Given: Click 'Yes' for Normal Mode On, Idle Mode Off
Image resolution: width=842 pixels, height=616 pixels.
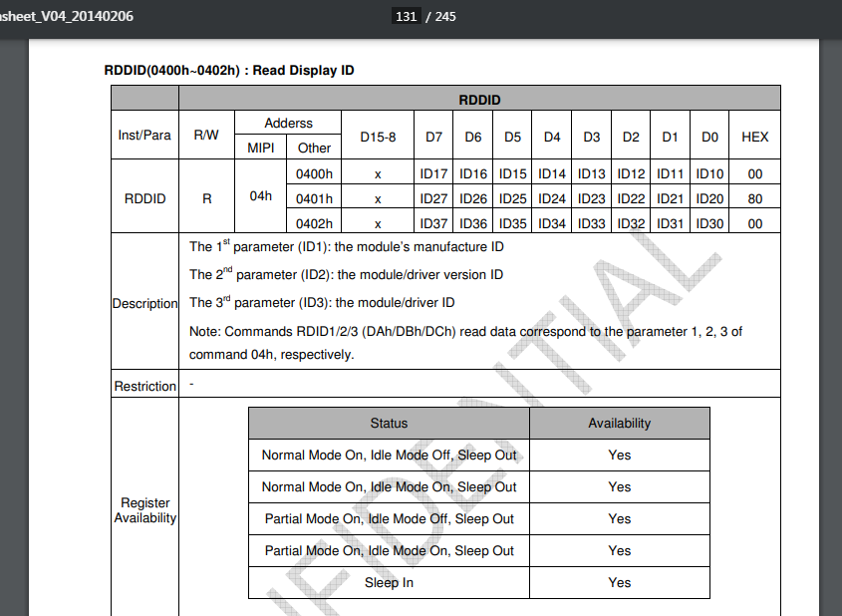Looking at the screenshot, I should click(x=619, y=455).
